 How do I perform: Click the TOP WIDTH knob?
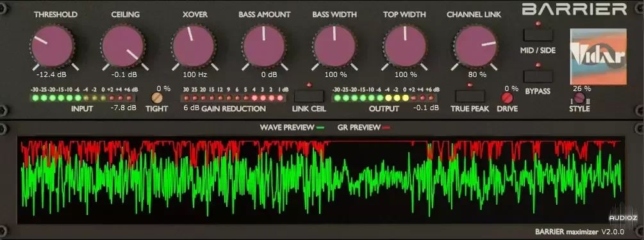pos(405,46)
